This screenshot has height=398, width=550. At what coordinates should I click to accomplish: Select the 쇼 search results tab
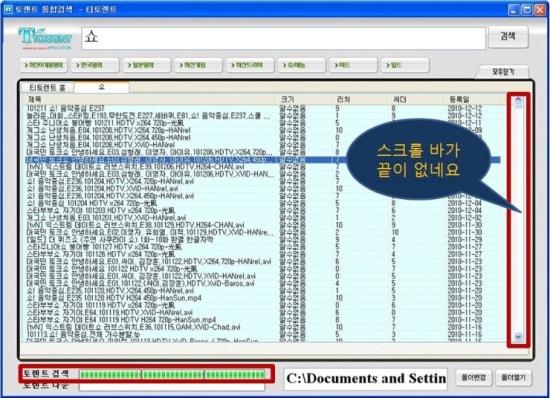[102, 87]
